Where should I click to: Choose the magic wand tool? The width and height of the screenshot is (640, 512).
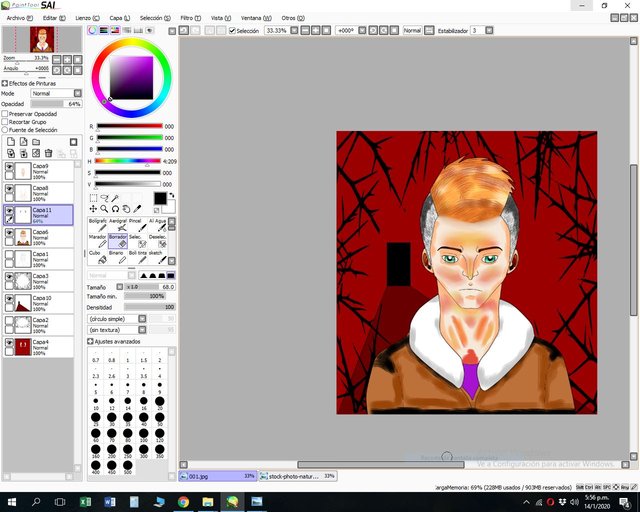tap(115, 198)
